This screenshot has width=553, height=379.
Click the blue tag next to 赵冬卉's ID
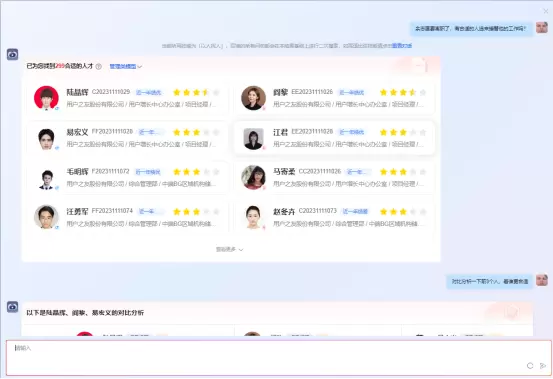coord(355,212)
